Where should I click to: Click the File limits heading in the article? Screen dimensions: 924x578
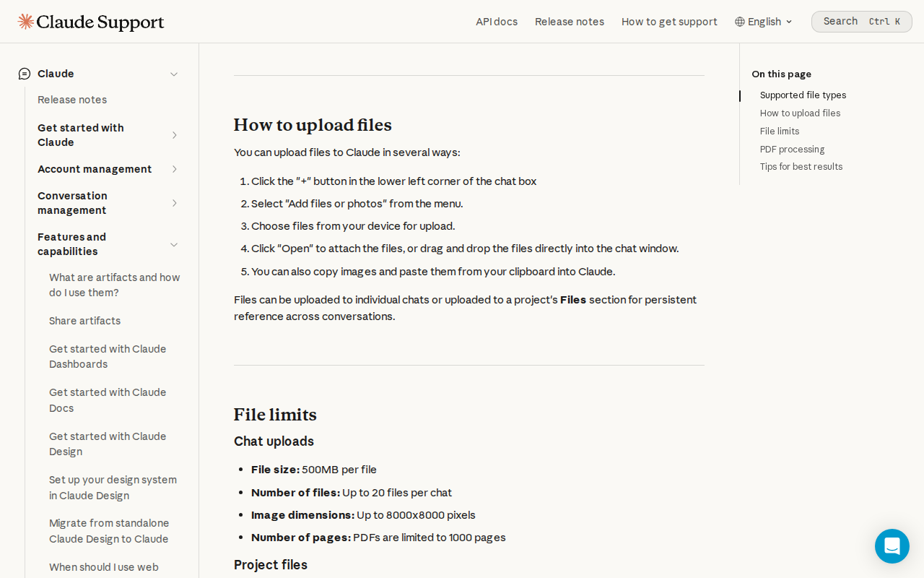tap(275, 415)
